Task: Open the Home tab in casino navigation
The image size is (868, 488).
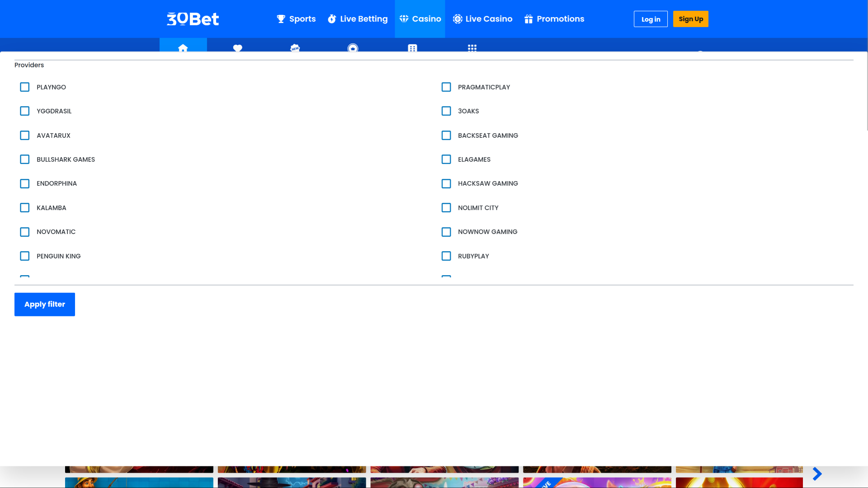Action: click(x=183, y=48)
